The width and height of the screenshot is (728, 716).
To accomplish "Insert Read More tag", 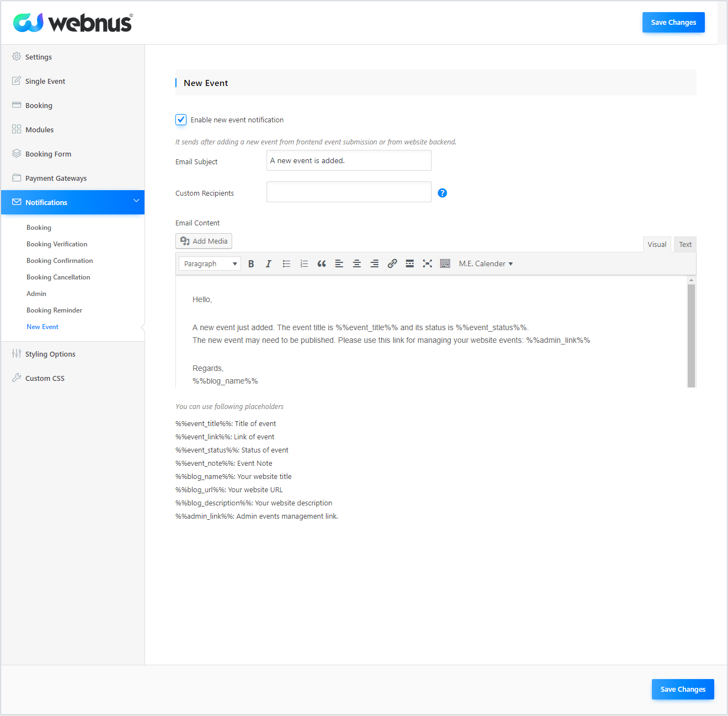I will [x=410, y=264].
